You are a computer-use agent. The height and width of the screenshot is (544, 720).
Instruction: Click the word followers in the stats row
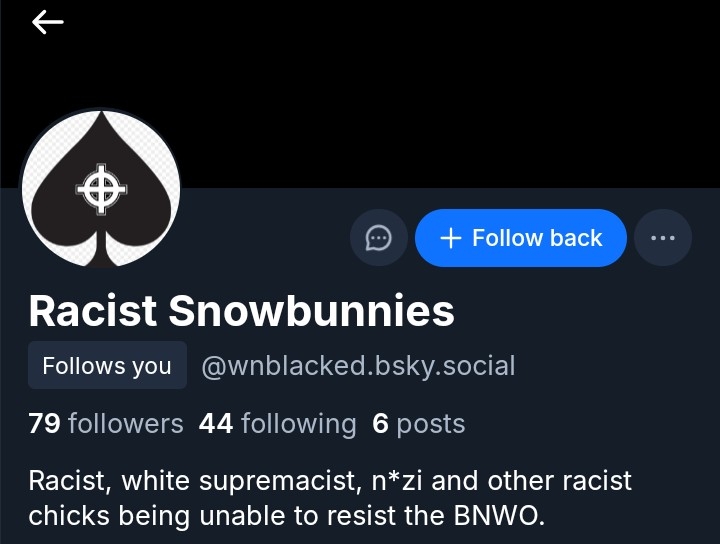pyautogui.click(x=125, y=424)
